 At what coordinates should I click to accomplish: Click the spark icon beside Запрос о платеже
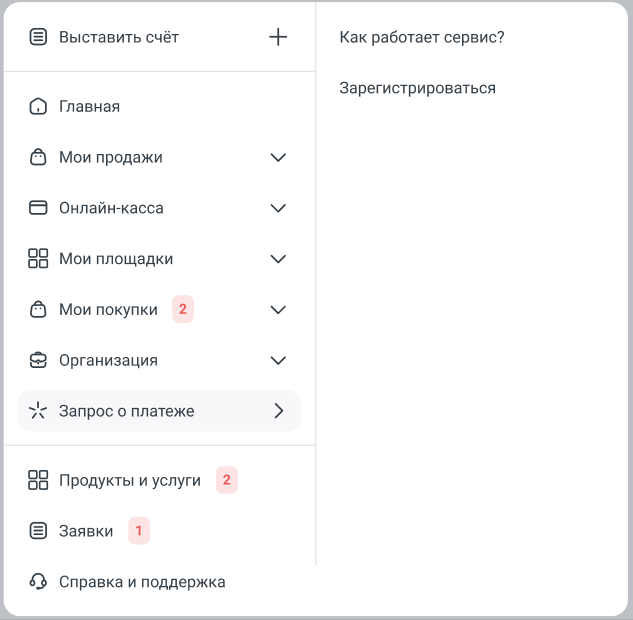pos(38,411)
